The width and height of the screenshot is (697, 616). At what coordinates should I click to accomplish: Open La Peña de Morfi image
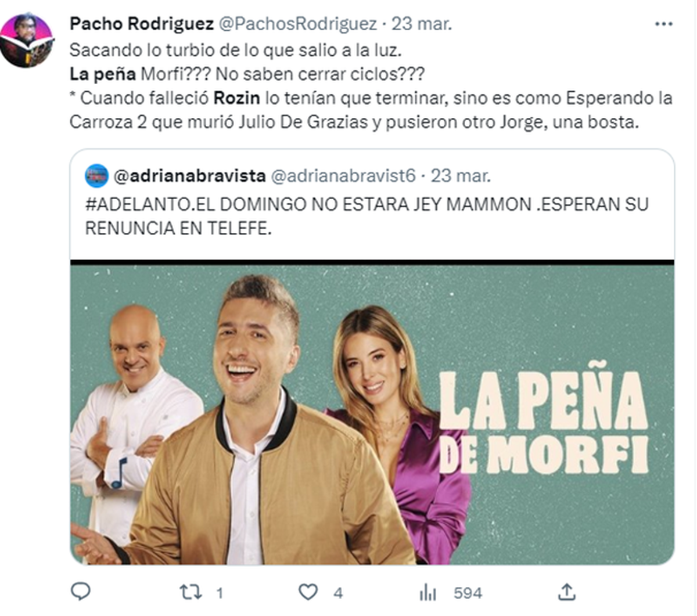click(x=372, y=413)
